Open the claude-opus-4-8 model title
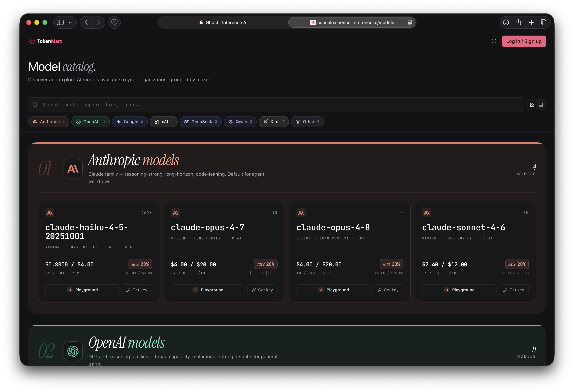 click(333, 227)
